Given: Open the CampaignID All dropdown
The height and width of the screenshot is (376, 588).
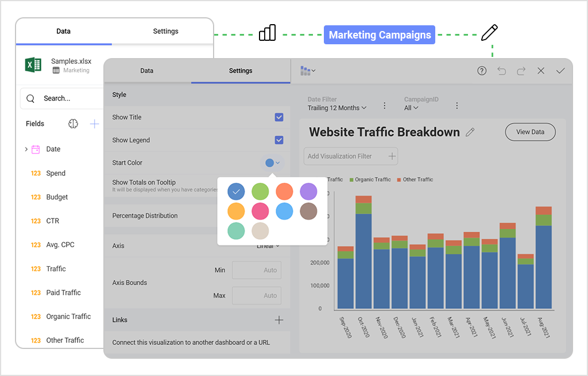Looking at the screenshot, I should pyautogui.click(x=412, y=108).
